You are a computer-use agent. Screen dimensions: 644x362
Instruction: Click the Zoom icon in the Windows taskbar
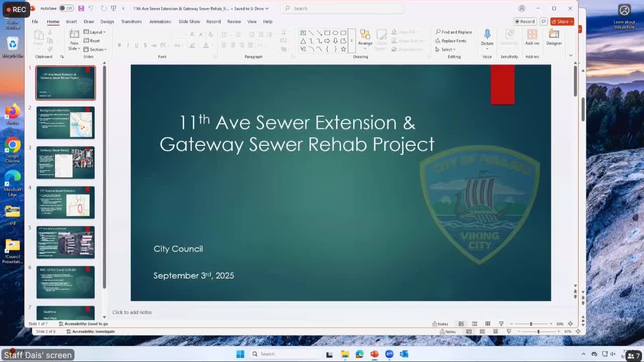(389, 354)
